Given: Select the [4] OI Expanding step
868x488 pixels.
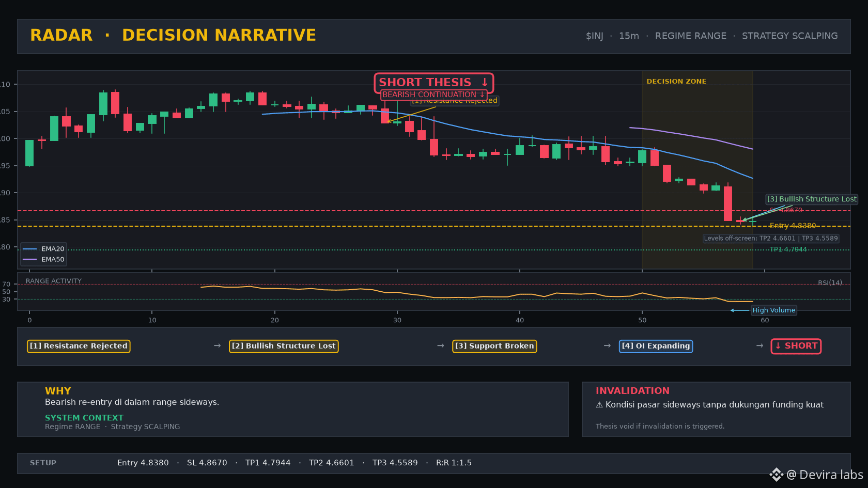Looking at the screenshot, I should click(656, 346).
